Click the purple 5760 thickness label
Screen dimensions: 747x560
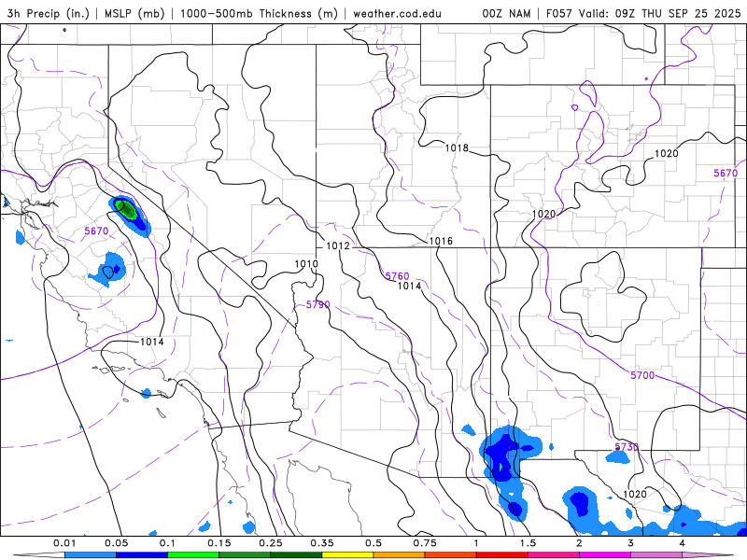point(398,276)
